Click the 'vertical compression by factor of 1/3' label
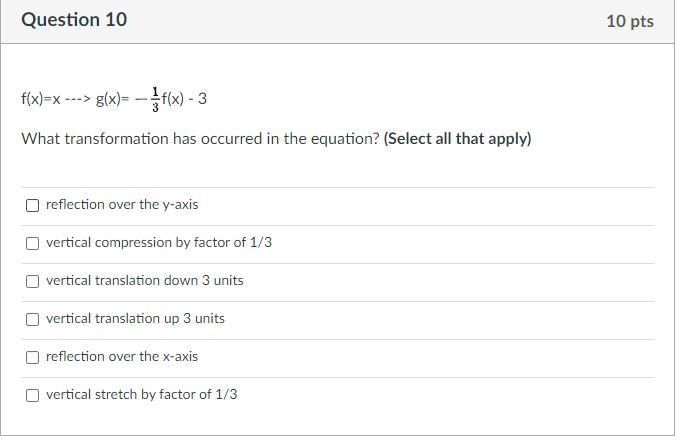Viewport: 683px width, 441px height. (x=159, y=243)
